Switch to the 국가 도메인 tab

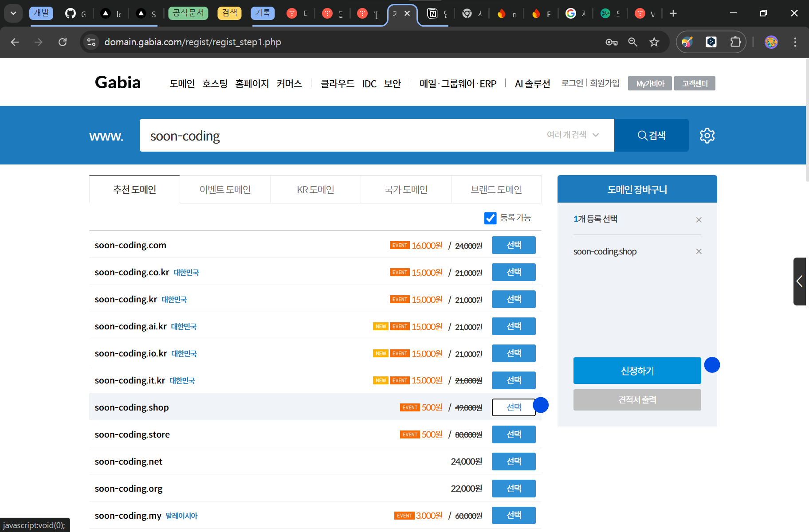click(x=406, y=190)
